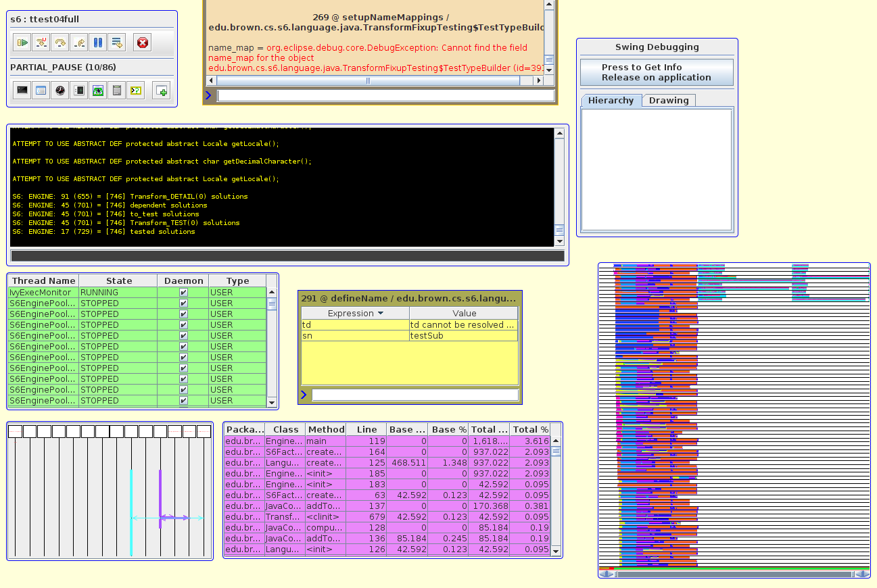Viewport: 877px width, 588px height.
Task: Select the '170.368' total time cell
Action: [x=490, y=506]
